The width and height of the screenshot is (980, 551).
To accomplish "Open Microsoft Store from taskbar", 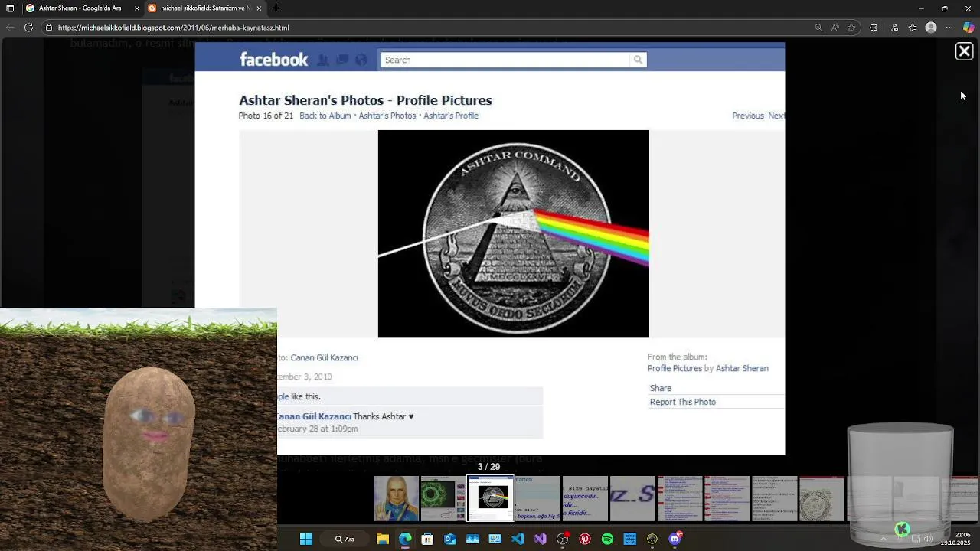I will click(427, 539).
